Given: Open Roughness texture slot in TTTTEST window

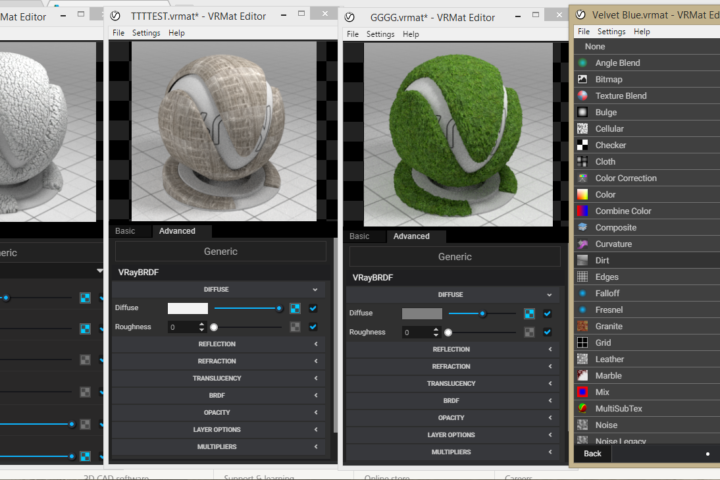Looking at the screenshot, I should click(295, 327).
